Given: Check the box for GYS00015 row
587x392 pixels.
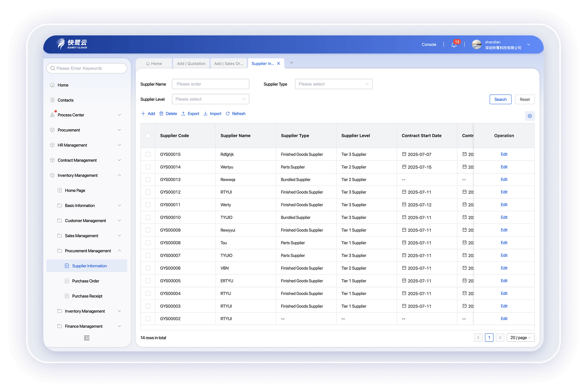Looking at the screenshot, I should [x=148, y=154].
